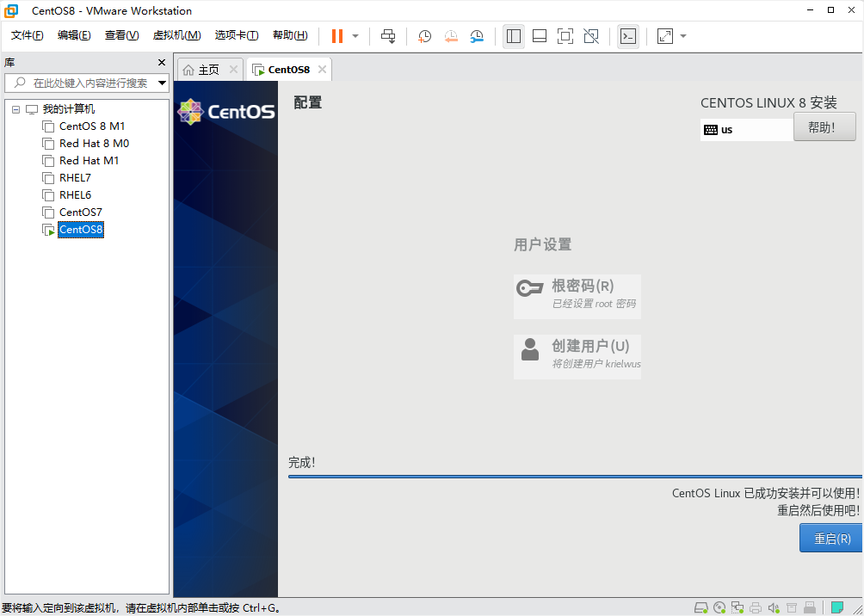Click the CD/DVD drive status icon
The width and height of the screenshot is (864, 616).
pos(719,607)
